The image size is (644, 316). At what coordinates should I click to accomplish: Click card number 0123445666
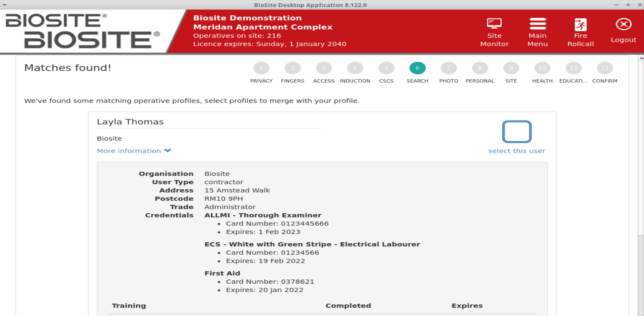tap(277, 223)
